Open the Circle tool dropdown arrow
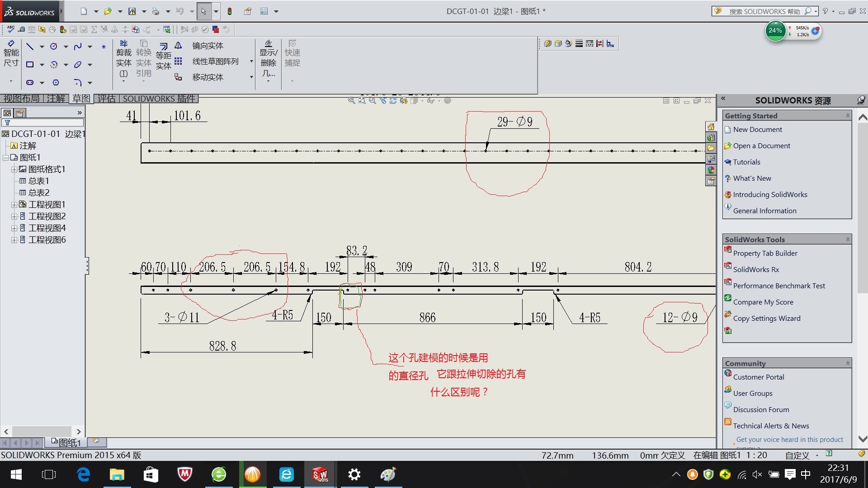Viewport: 868px width, 488px height. [x=66, y=47]
